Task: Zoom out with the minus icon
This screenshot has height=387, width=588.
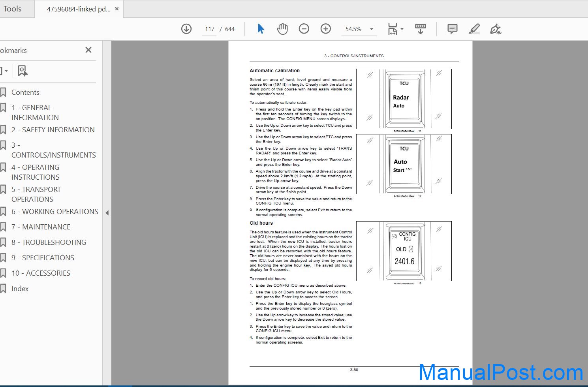Action: pos(304,29)
